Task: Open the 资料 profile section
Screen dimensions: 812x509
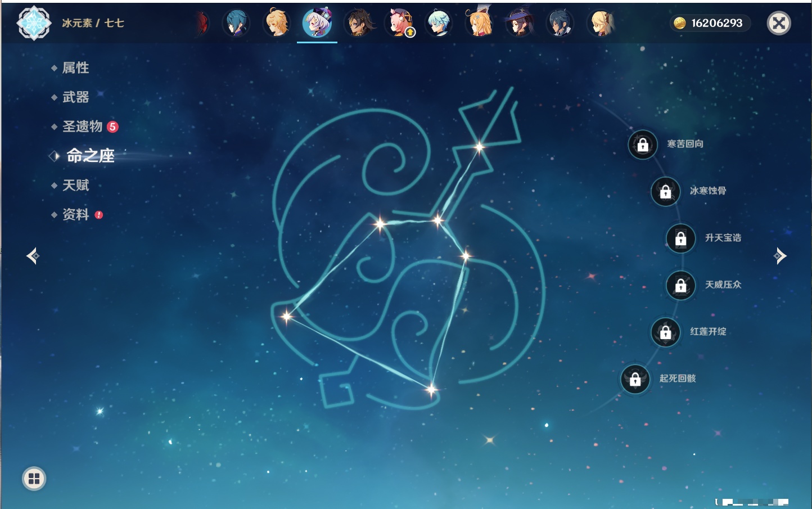Action: 75,214
